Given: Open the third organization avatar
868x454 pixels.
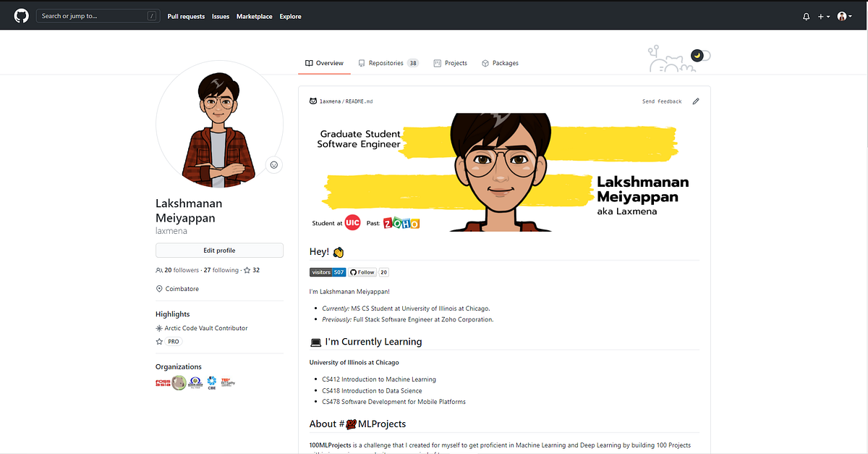Looking at the screenshot, I should tap(195, 382).
